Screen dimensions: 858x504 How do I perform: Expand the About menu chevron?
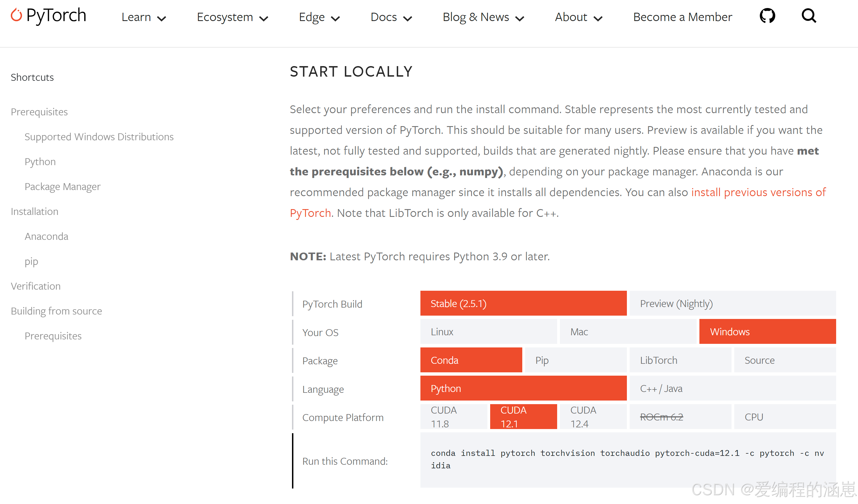pyautogui.click(x=598, y=19)
